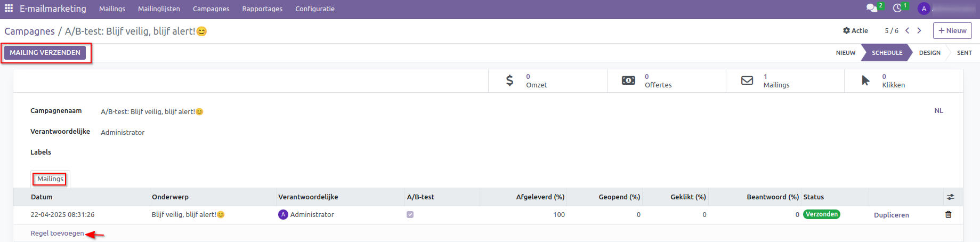
Task: Open the activities clock icon
Action: (x=897, y=8)
